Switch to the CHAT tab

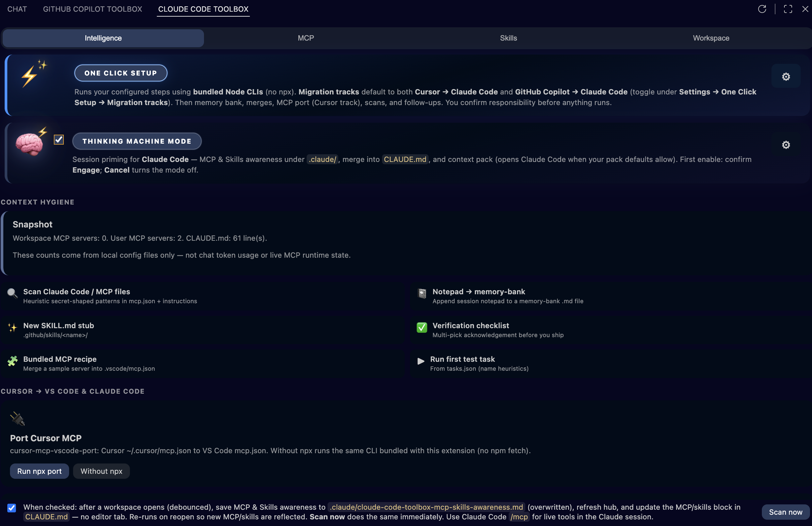[17, 9]
